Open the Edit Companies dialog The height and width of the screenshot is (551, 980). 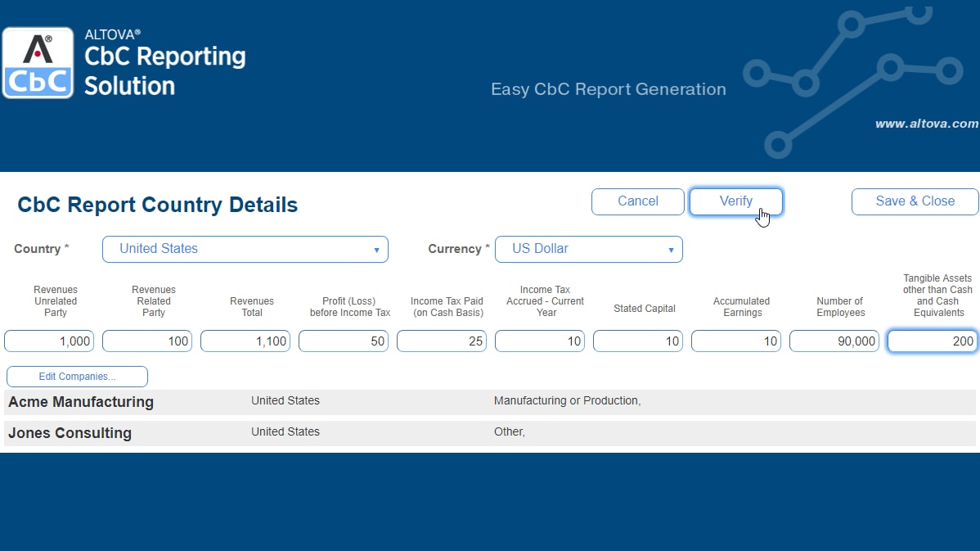coord(77,377)
